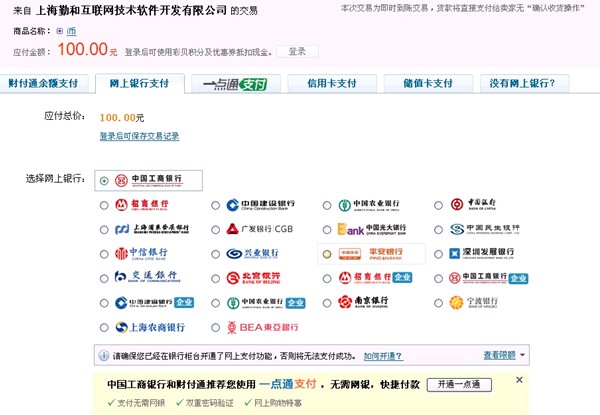The image size is (600, 415).
Task: Click the 宁波银行 logo
Action: tap(474, 302)
